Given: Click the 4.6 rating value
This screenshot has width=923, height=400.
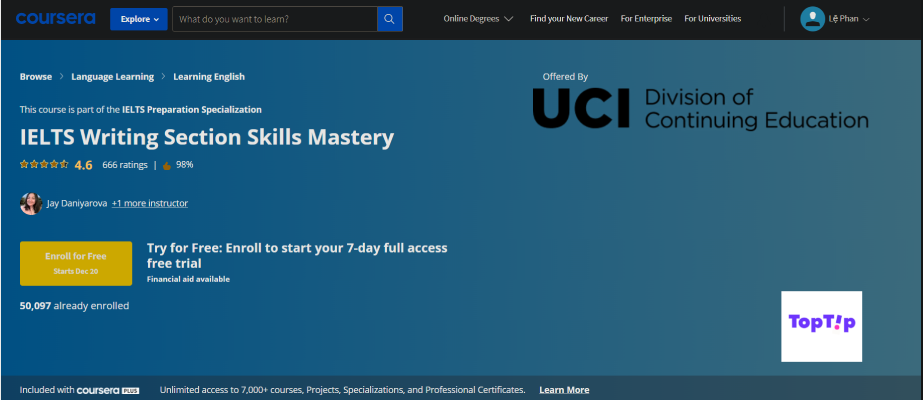Looking at the screenshot, I should tap(84, 165).
